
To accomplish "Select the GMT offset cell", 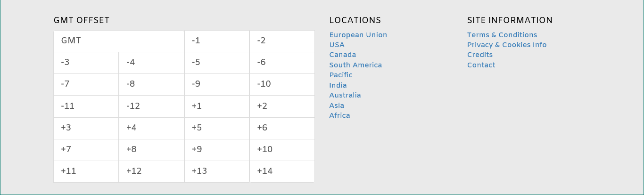I will 119,41.
